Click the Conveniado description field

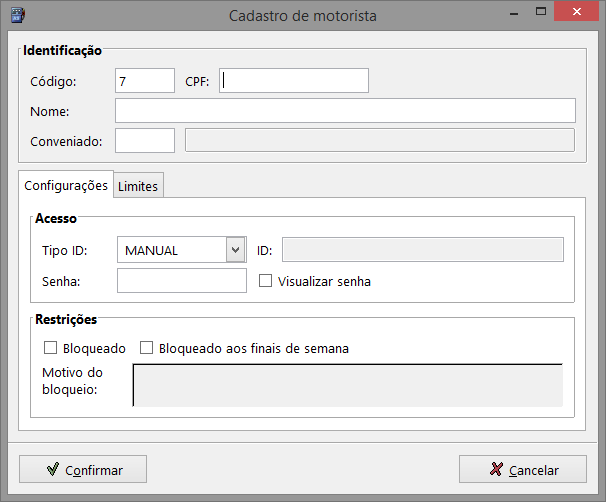(x=380, y=141)
